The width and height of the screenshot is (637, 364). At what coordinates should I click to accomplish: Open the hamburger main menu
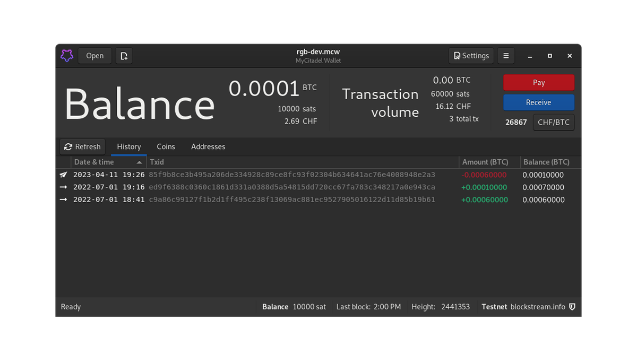pos(506,56)
